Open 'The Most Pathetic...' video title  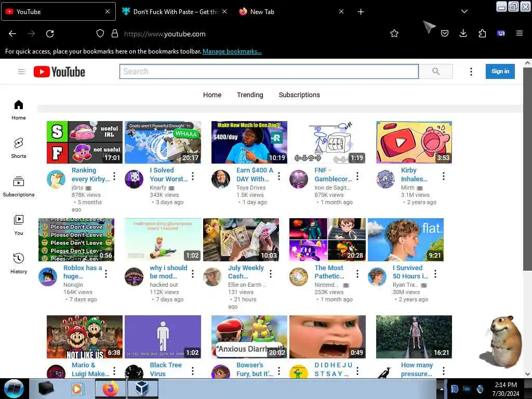pos(329,272)
